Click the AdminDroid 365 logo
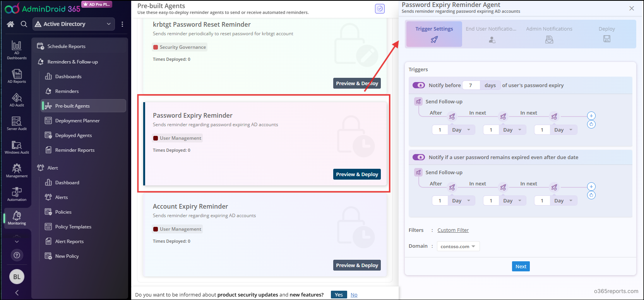Image resolution: width=644 pixels, height=300 pixels. click(x=43, y=9)
